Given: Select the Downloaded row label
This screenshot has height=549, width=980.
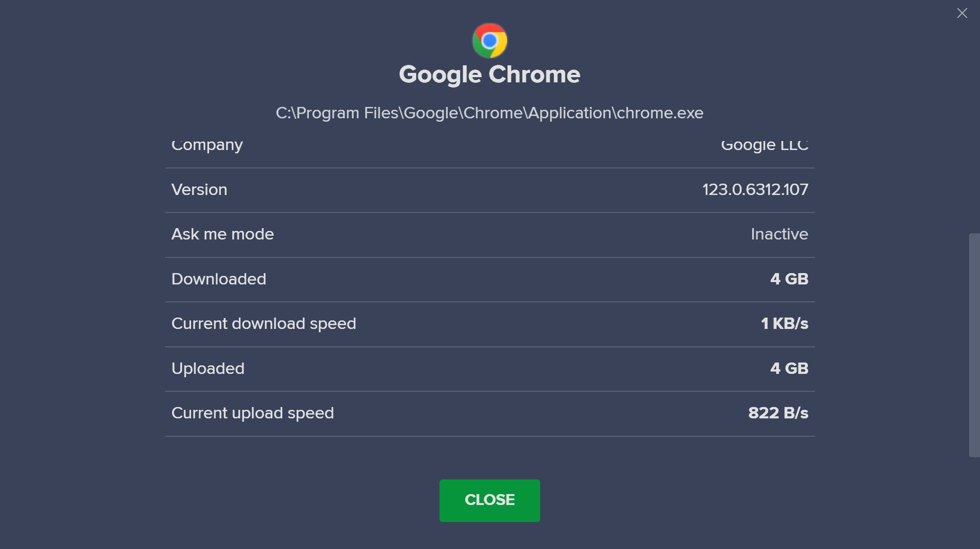Looking at the screenshot, I should [x=219, y=279].
